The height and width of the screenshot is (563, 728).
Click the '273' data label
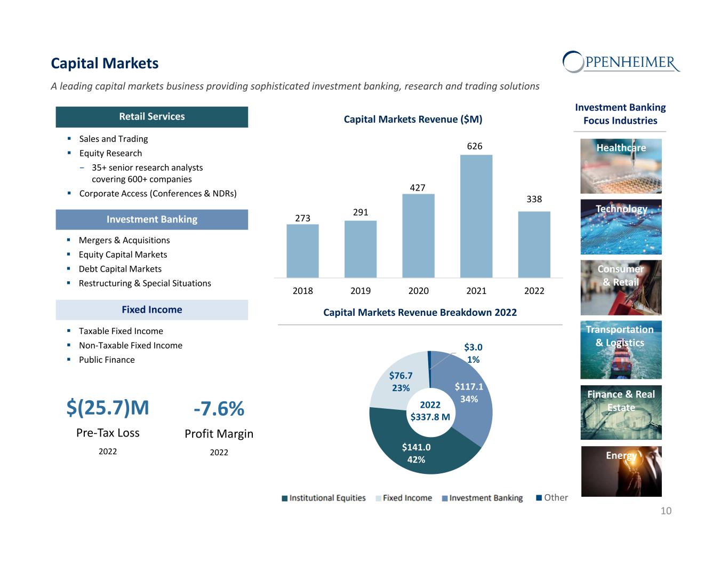point(302,218)
